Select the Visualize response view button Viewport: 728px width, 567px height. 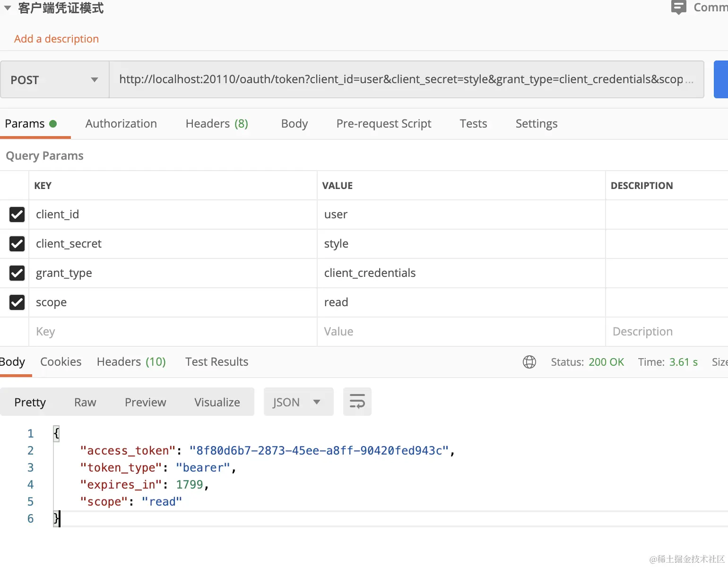pos(217,402)
